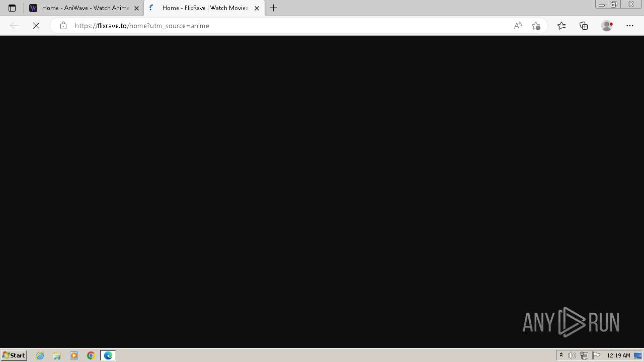Screen dimensions: 644x362
Task: Open File Explorer from taskbar
Action: (57, 355)
